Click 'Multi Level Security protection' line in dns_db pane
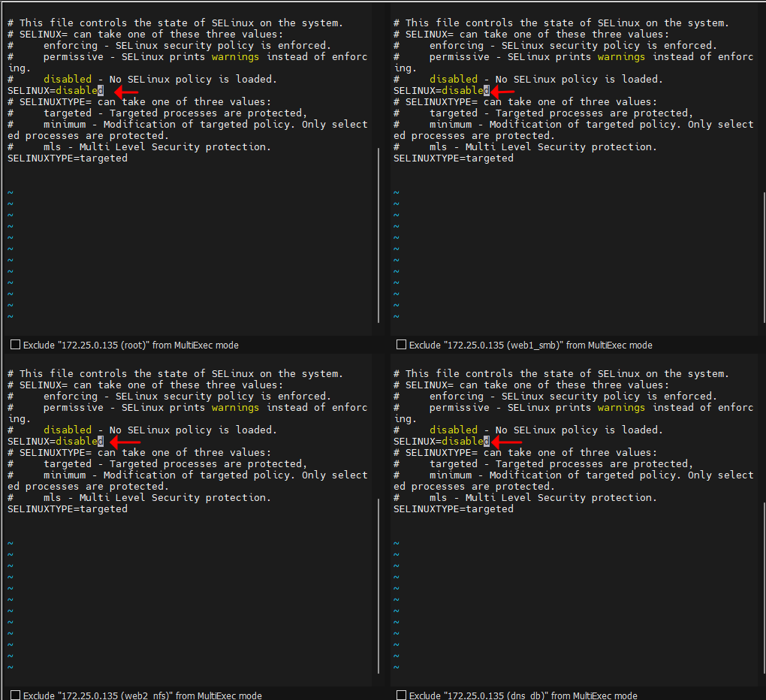766x700 pixels. [x=525, y=498]
